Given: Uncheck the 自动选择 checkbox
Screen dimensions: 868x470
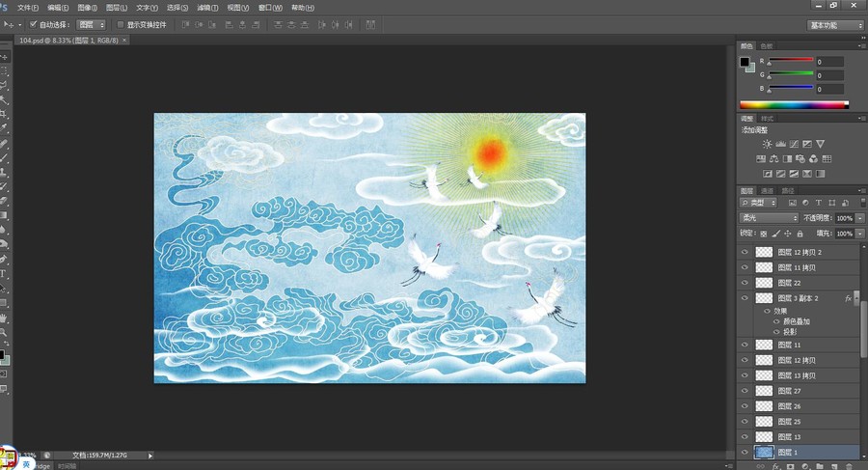Looking at the screenshot, I should pyautogui.click(x=33, y=24).
